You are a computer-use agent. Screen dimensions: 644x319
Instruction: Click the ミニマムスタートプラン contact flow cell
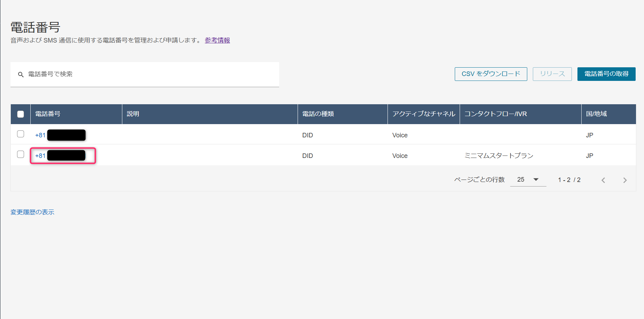click(499, 156)
